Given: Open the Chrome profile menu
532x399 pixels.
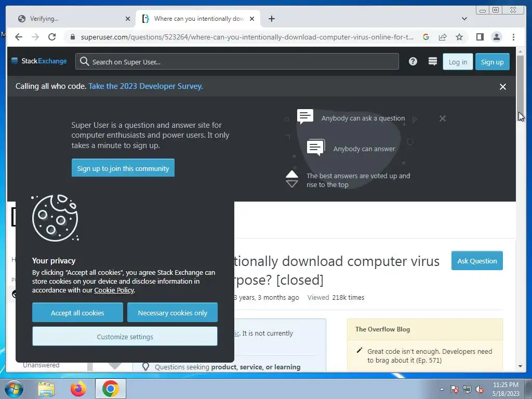Looking at the screenshot, I should [x=496, y=37].
